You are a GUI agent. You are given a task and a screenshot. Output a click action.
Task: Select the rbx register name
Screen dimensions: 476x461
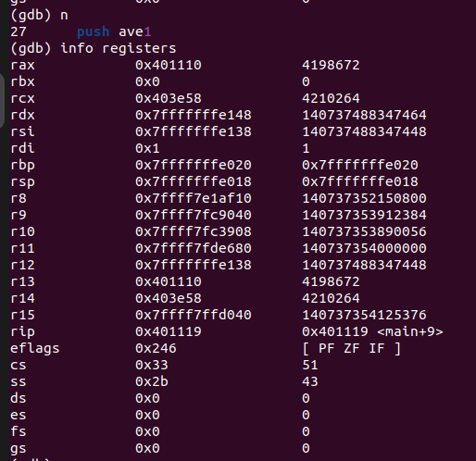point(22,81)
